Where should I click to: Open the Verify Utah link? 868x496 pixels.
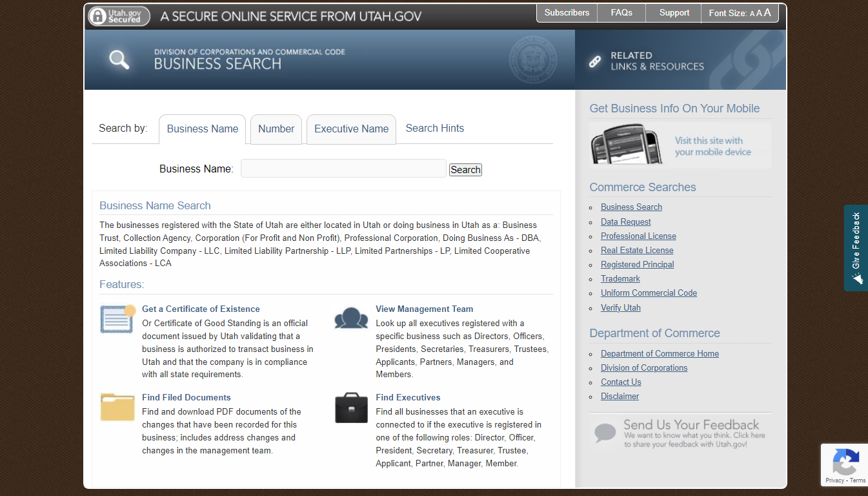point(621,308)
